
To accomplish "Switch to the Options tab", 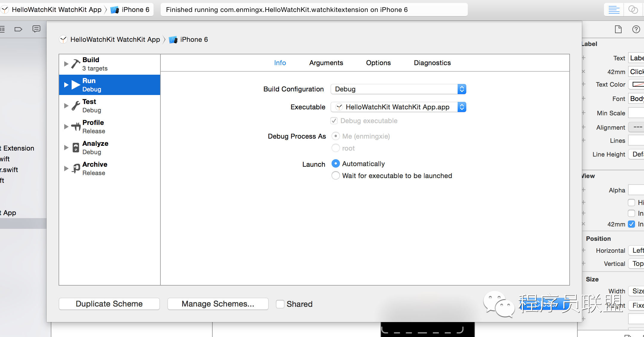I will pos(378,63).
